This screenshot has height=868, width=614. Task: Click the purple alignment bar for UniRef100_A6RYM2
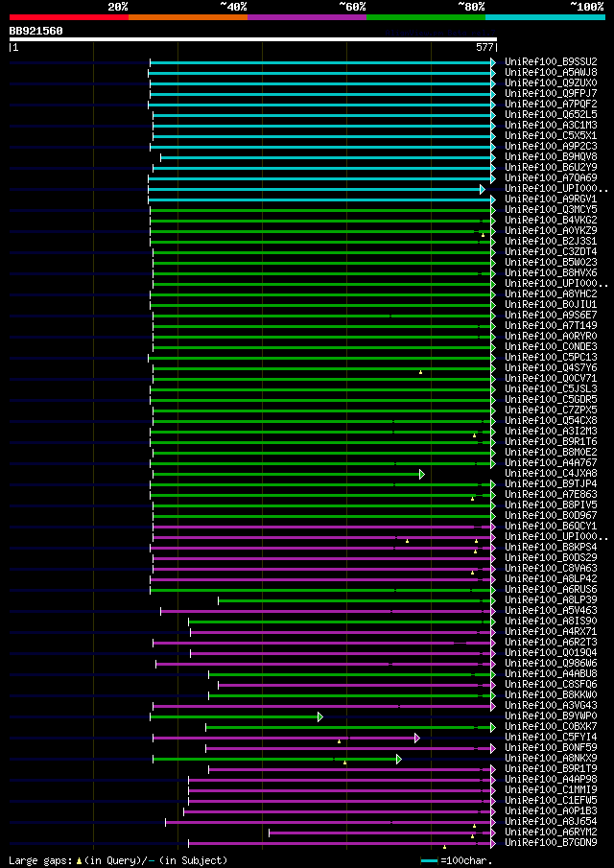(382, 833)
